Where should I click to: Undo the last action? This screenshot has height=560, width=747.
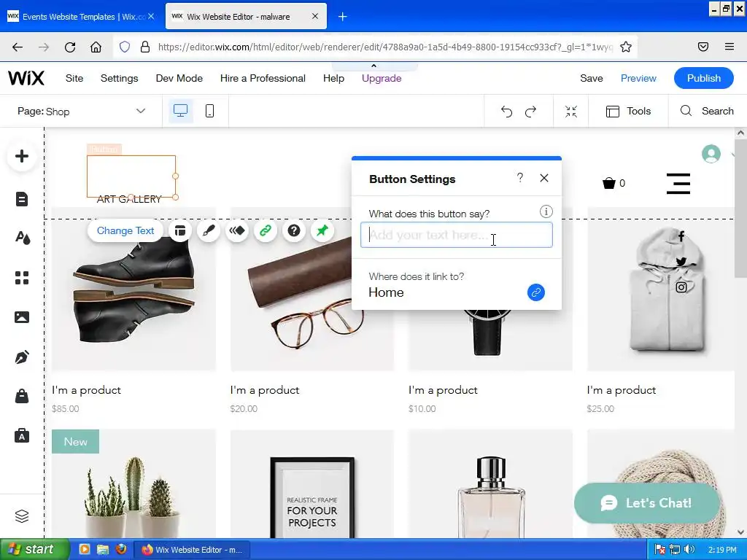tap(506, 112)
